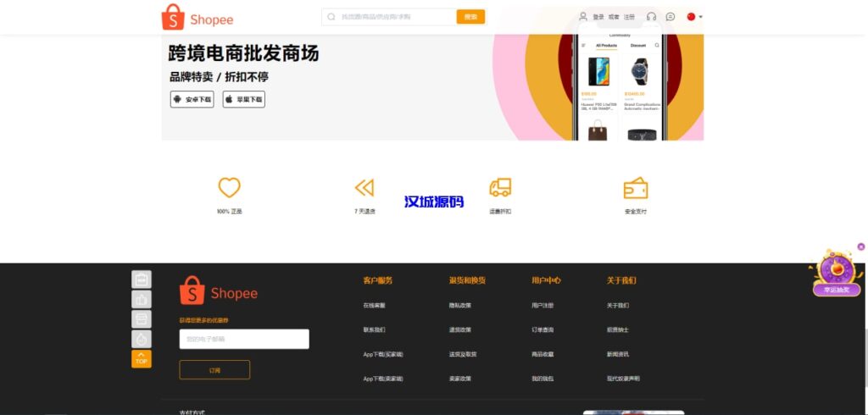Click the timer icon in floating sidebar
868x415 pixels.
point(142,339)
